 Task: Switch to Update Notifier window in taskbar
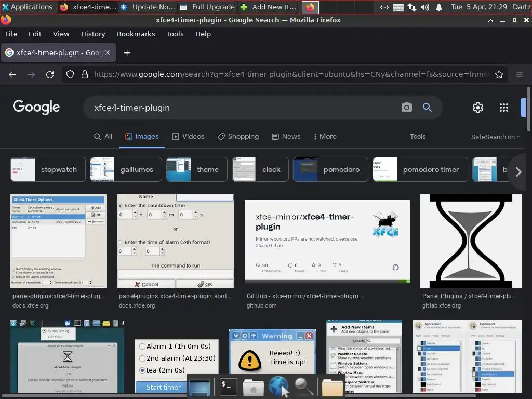(x=148, y=7)
